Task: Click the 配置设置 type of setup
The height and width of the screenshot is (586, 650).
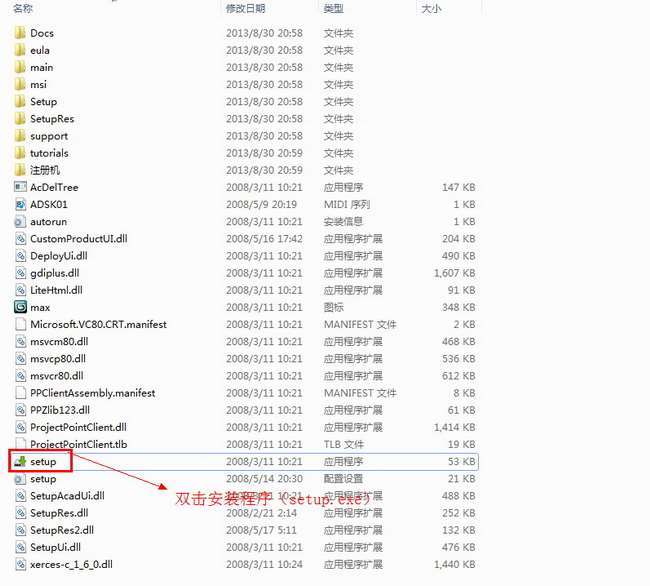Action: click(343, 479)
